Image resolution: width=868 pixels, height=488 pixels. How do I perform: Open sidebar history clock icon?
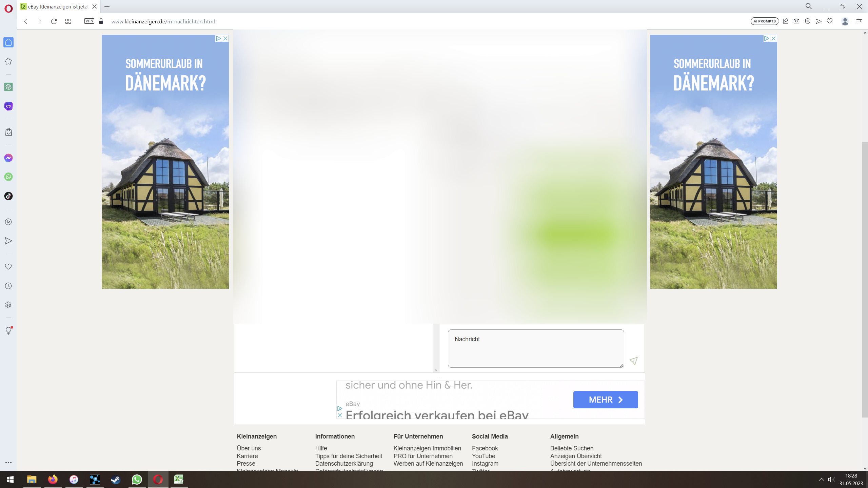tap(8, 286)
